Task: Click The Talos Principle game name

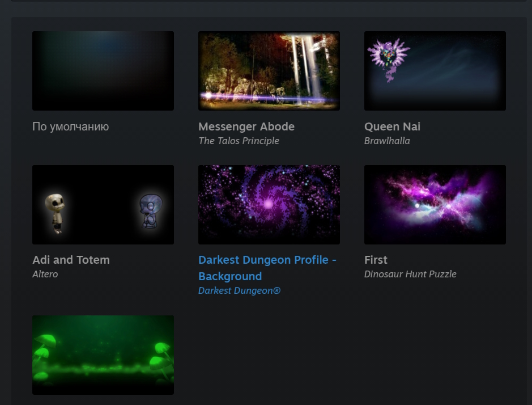Action: tap(239, 141)
